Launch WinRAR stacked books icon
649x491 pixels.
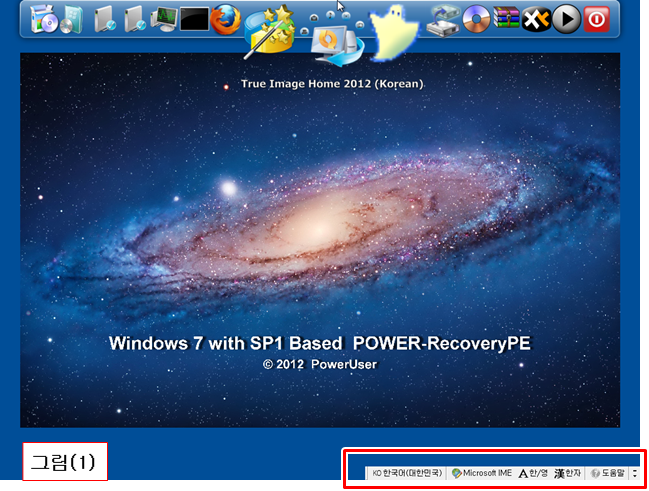point(506,18)
